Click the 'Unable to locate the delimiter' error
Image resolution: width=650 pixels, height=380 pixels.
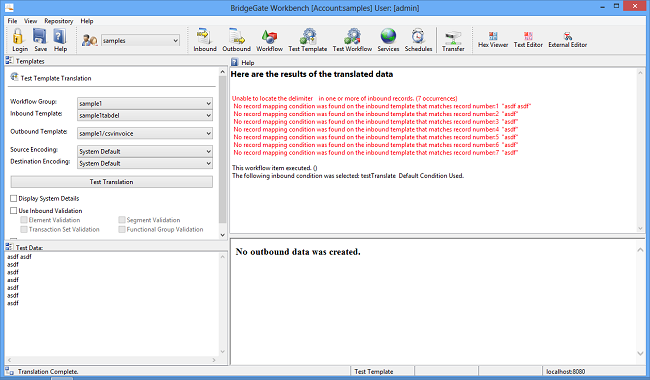tap(344, 98)
